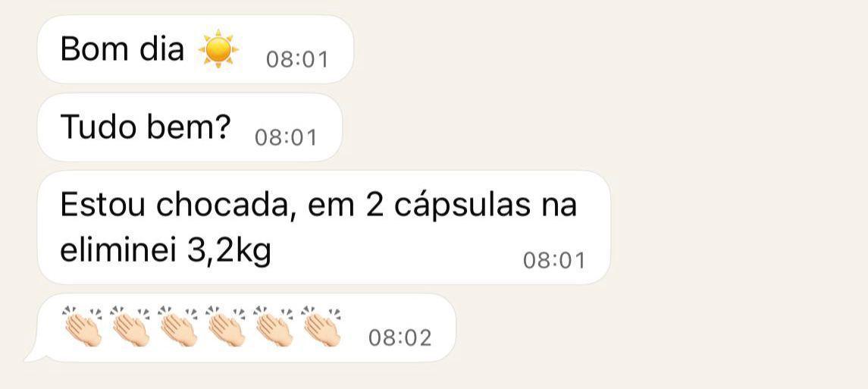868x389 pixels.
Task: Click the fifth clapping hands emoji
Action: (x=274, y=326)
